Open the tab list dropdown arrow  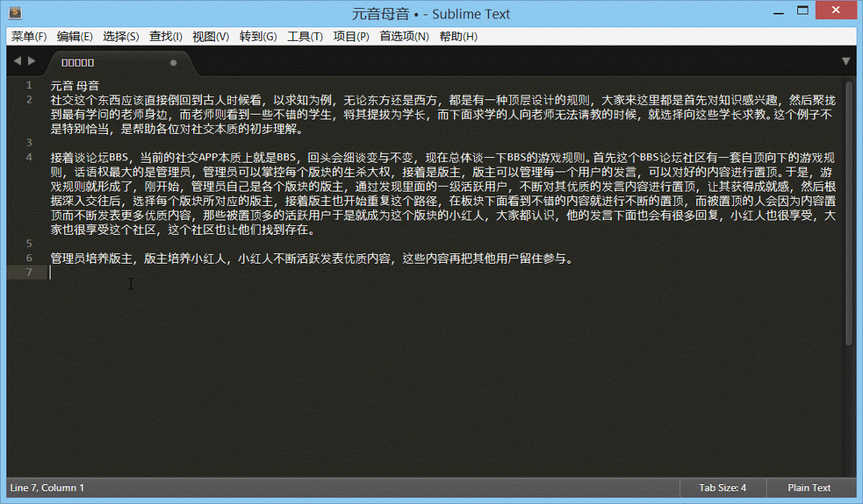coord(845,61)
